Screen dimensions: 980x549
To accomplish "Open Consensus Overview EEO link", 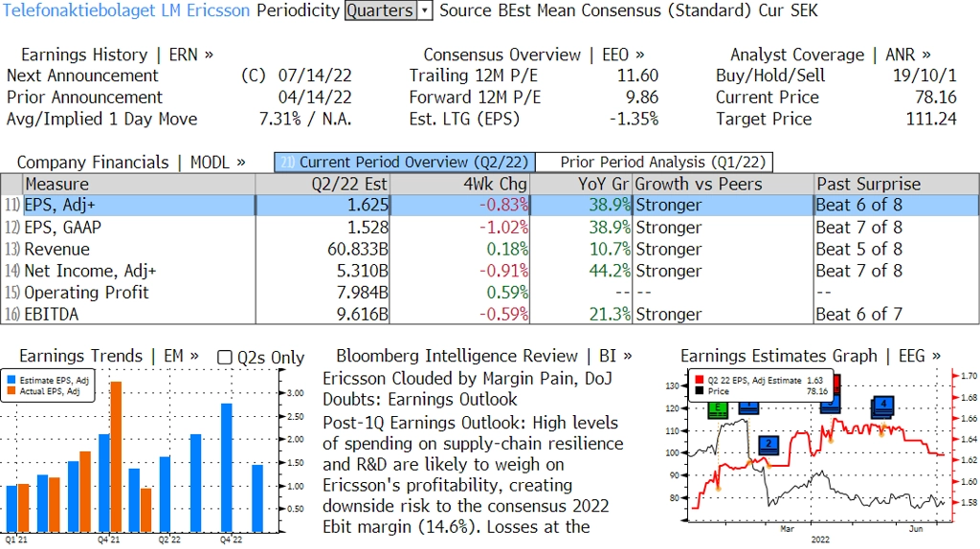I will click(534, 55).
